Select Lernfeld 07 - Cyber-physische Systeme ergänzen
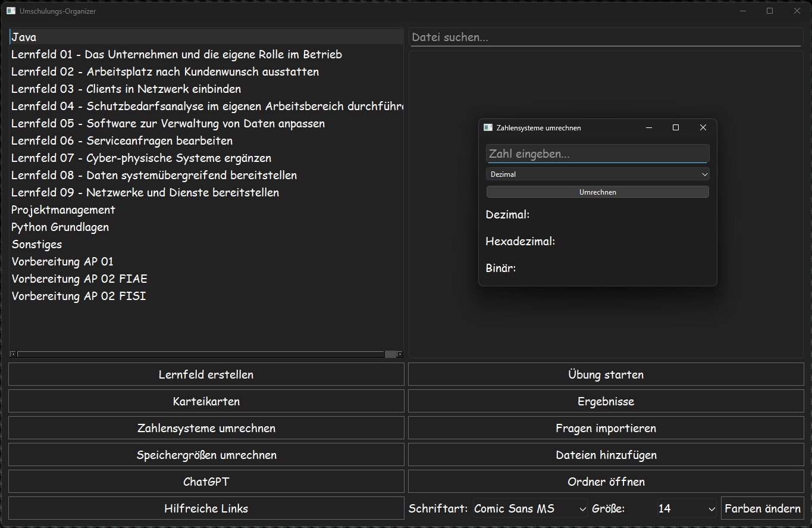Image resolution: width=812 pixels, height=528 pixels. coord(206,158)
